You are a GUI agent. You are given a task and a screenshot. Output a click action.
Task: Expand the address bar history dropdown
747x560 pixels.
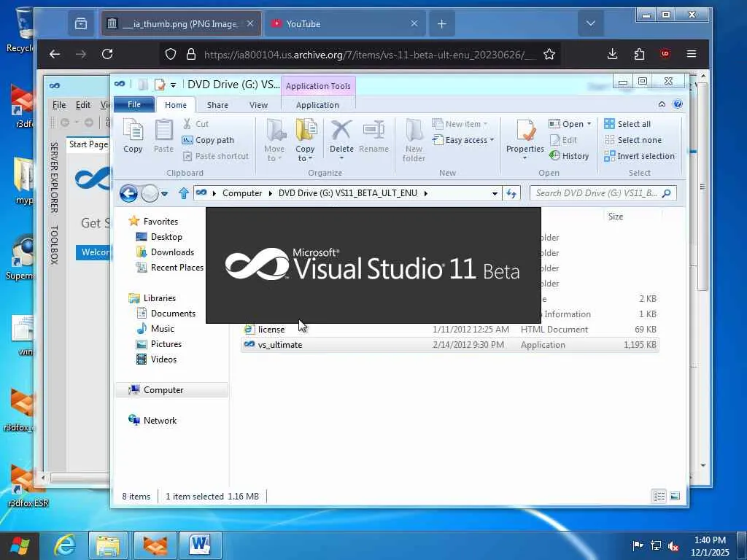(495, 193)
